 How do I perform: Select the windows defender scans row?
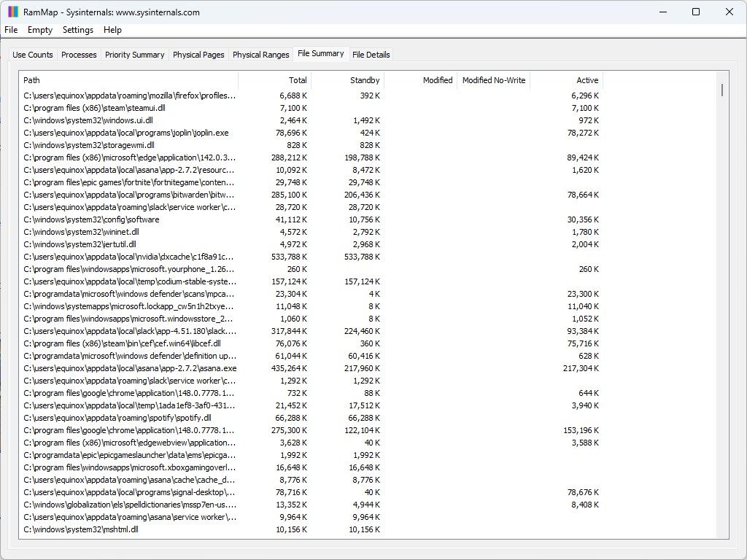(x=311, y=294)
